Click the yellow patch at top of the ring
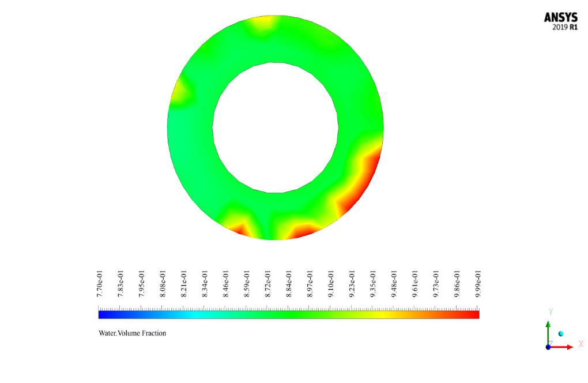588x383 pixels. pyautogui.click(x=262, y=25)
